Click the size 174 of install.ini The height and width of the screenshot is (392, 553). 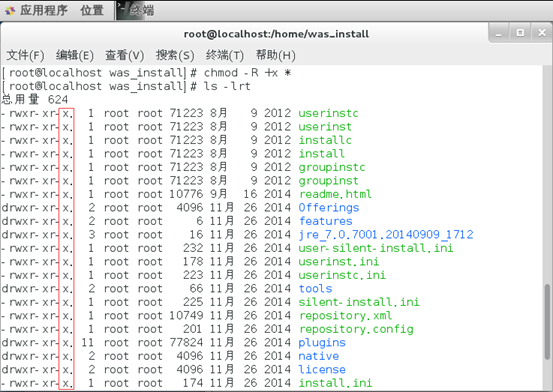193,383
